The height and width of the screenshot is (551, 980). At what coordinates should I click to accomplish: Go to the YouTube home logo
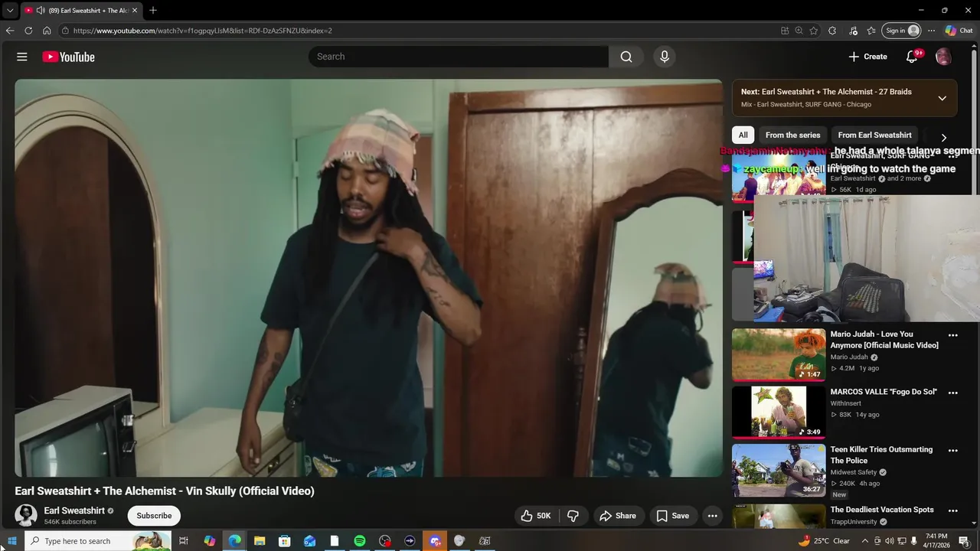point(68,57)
